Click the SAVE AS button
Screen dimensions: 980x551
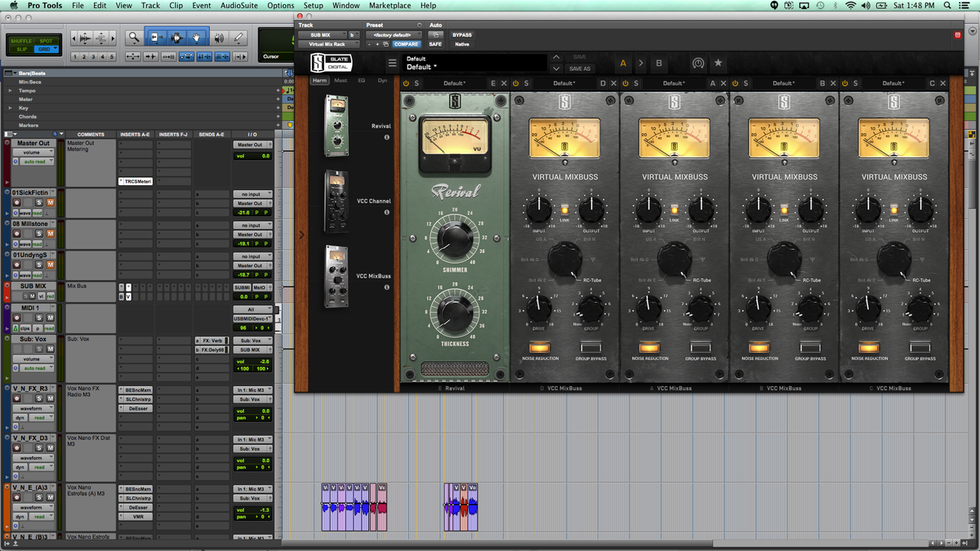(x=580, y=68)
